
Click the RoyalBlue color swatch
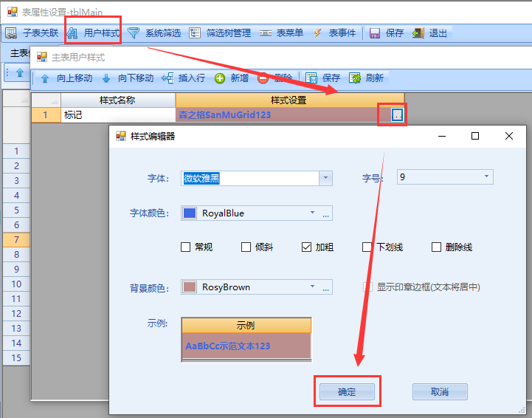(x=190, y=213)
